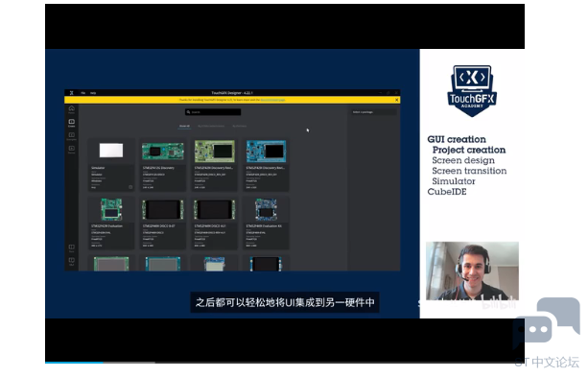The width and height of the screenshot is (588, 377).
Task: Select the STM32F412G Discovery board image
Action: [163, 151]
